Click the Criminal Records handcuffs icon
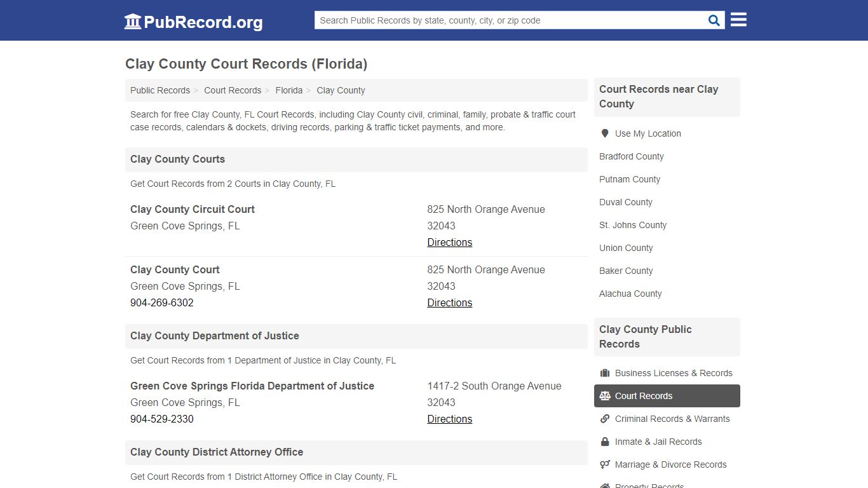Viewport: 868px width, 488px height. [605, 419]
